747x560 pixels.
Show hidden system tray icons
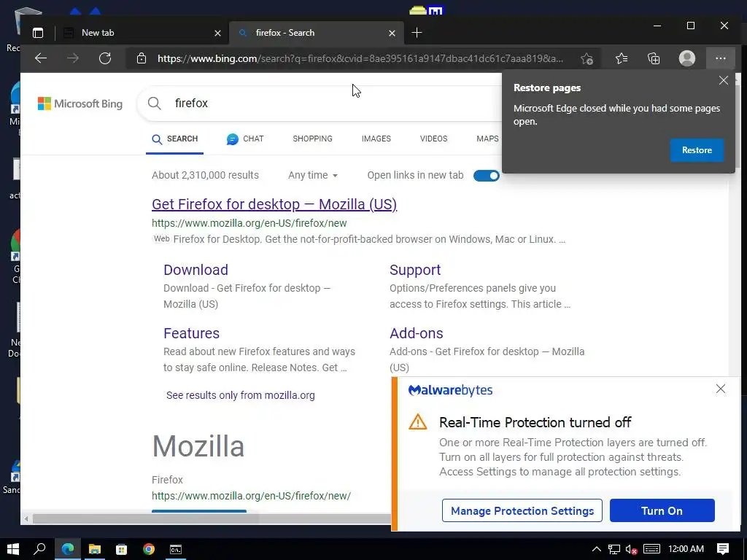[597, 549]
